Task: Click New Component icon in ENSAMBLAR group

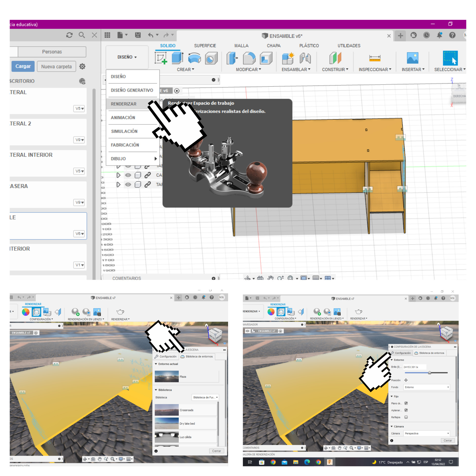Action: (x=288, y=58)
